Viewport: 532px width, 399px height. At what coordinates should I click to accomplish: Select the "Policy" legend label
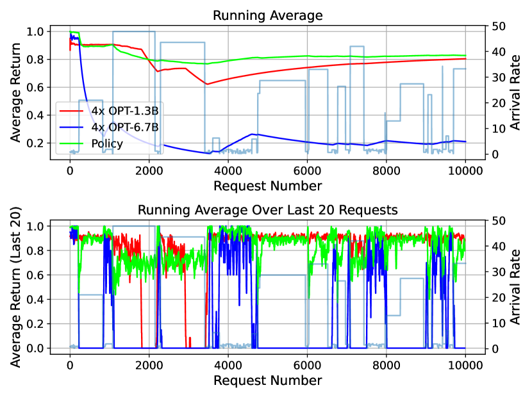[x=107, y=143]
